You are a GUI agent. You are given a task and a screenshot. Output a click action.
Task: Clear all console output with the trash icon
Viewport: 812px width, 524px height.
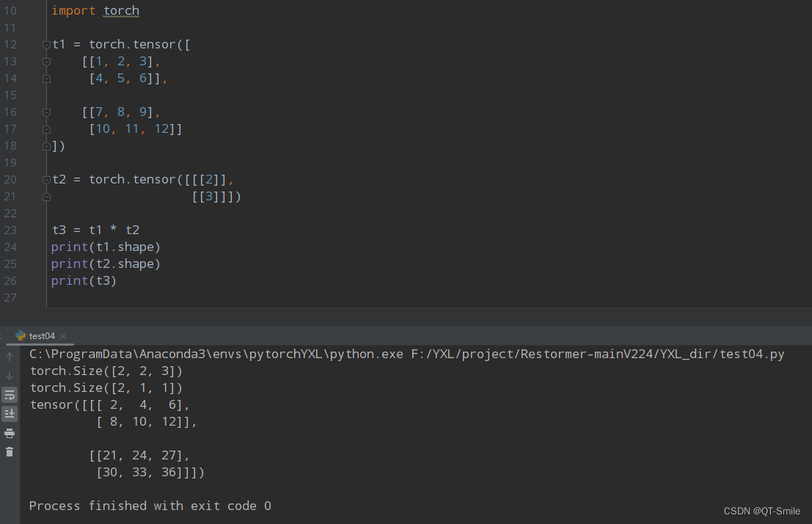pos(9,451)
